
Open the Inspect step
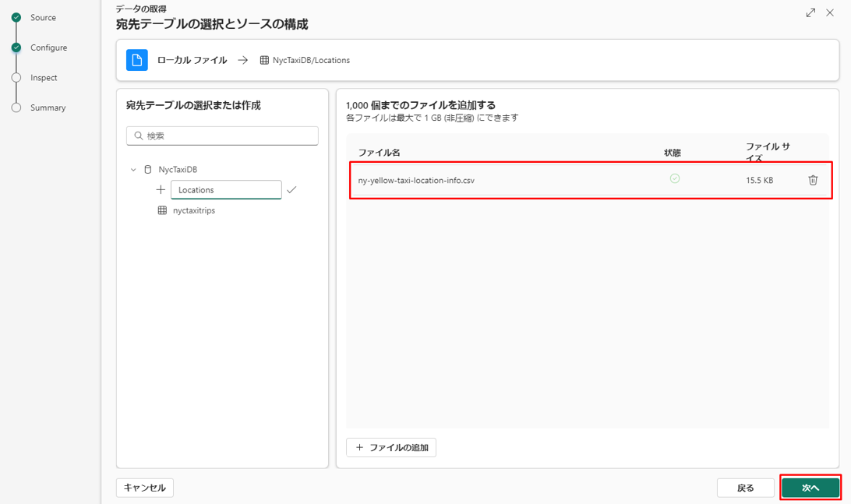click(44, 78)
